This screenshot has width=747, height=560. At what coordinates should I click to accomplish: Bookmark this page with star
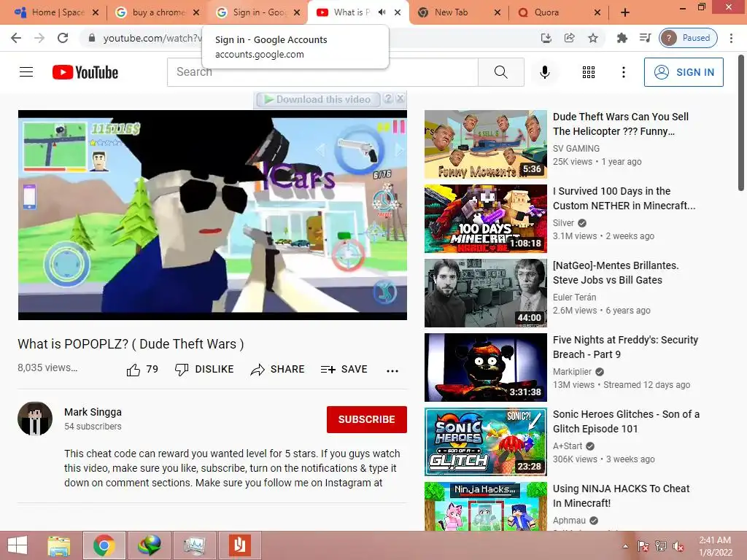[x=592, y=38]
